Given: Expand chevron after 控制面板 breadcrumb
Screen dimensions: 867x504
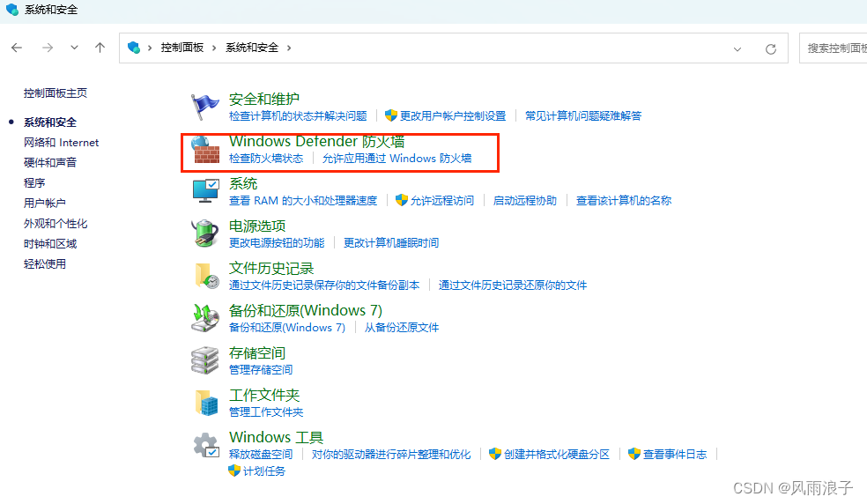Looking at the screenshot, I should (214, 48).
